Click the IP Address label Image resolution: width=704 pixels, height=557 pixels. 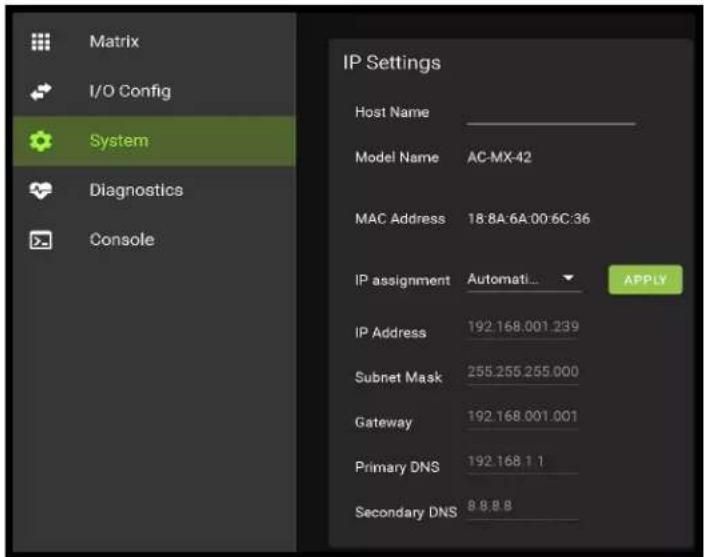(390, 333)
